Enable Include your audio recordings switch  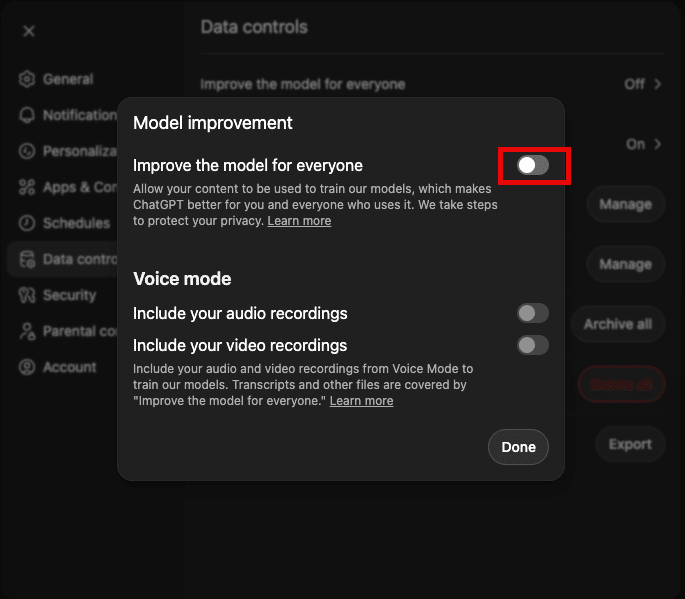[x=533, y=313]
